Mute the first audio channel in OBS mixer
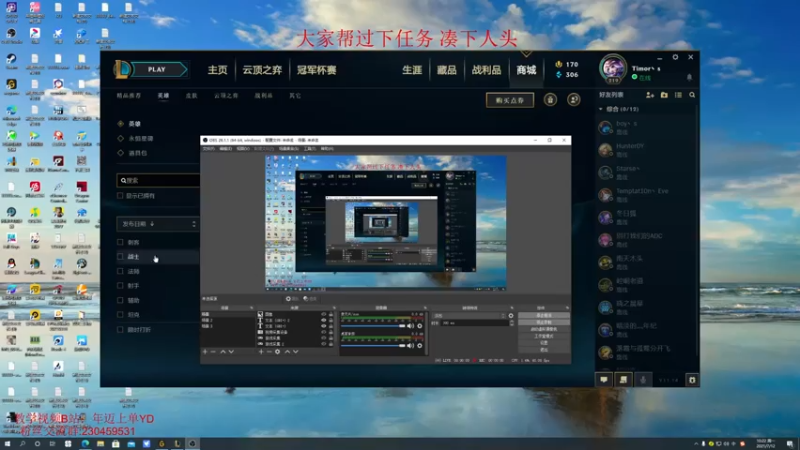Viewport: 800px width, 450px height. [x=411, y=326]
